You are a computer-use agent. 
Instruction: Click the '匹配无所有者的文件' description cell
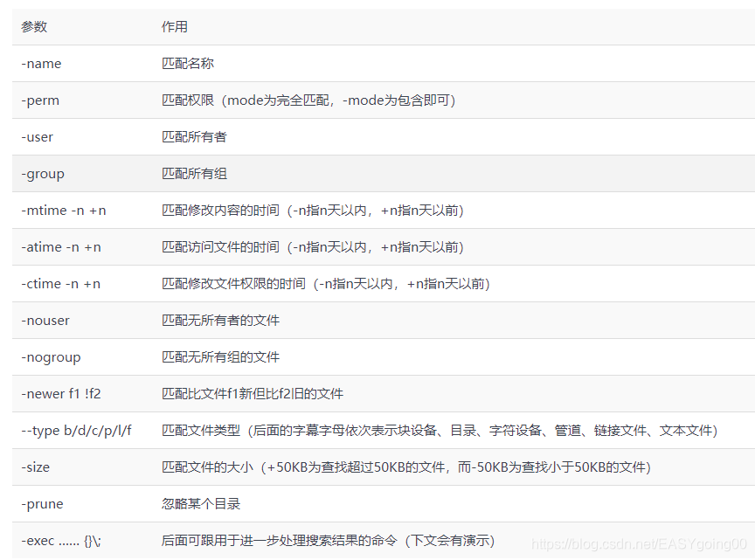click(x=220, y=321)
